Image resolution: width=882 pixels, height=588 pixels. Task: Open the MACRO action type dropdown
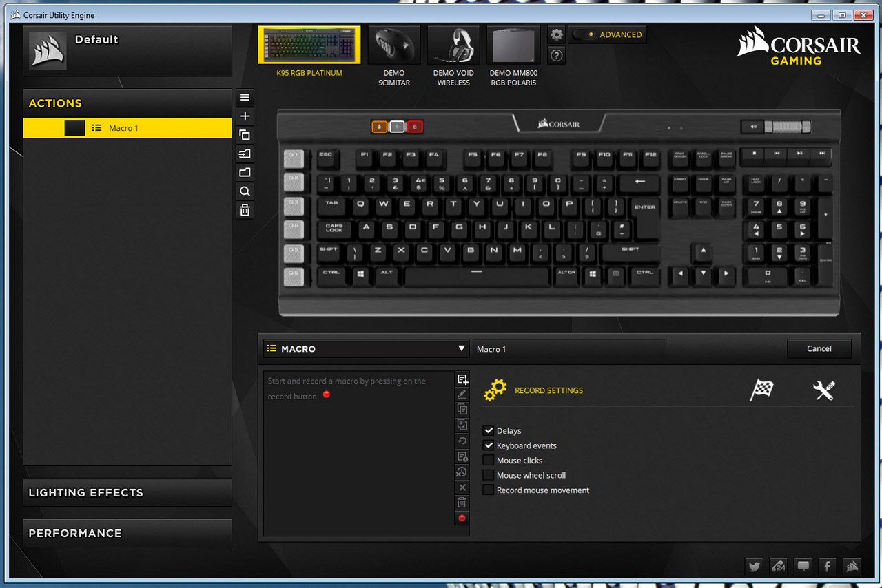point(367,349)
